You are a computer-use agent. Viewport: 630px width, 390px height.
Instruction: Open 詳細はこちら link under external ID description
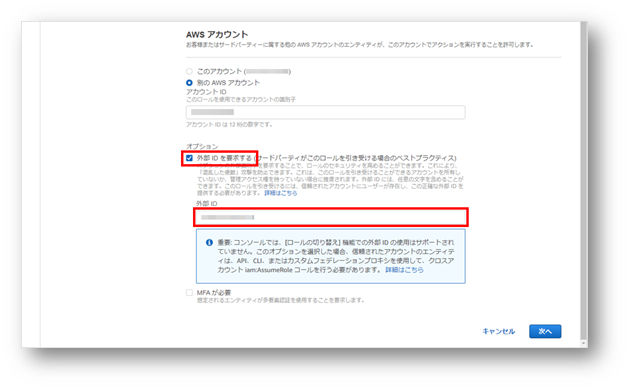click(281, 193)
